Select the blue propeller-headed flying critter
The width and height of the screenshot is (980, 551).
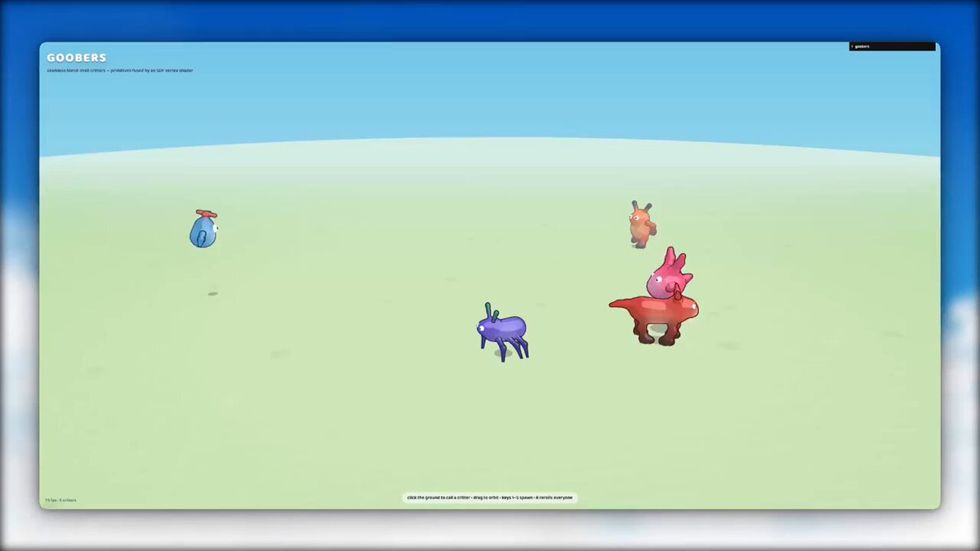tap(203, 229)
